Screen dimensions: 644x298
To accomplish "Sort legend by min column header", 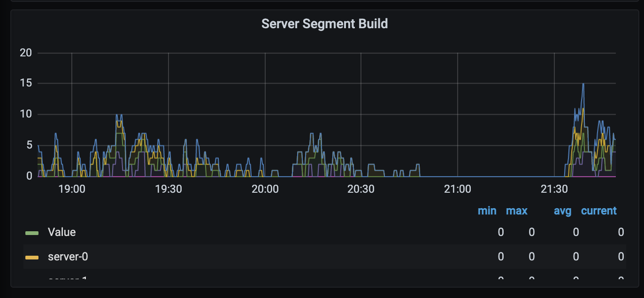I will [487, 211].
